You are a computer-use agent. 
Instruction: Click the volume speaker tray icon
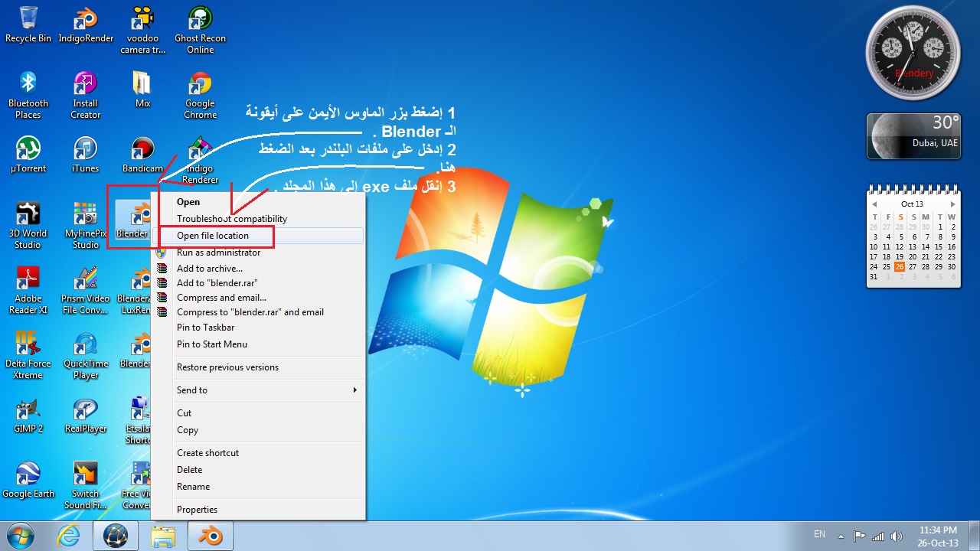point(895,536)
